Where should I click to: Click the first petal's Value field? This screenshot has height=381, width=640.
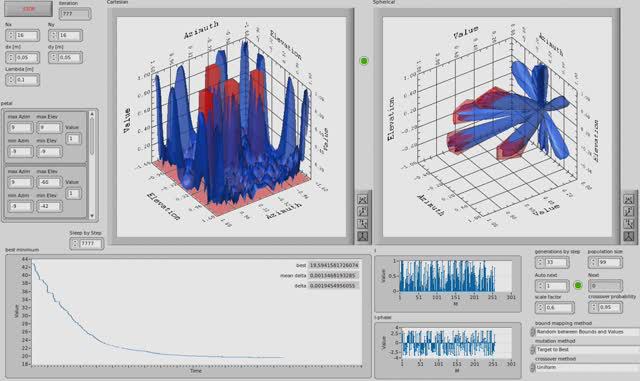tap(73, 139)
